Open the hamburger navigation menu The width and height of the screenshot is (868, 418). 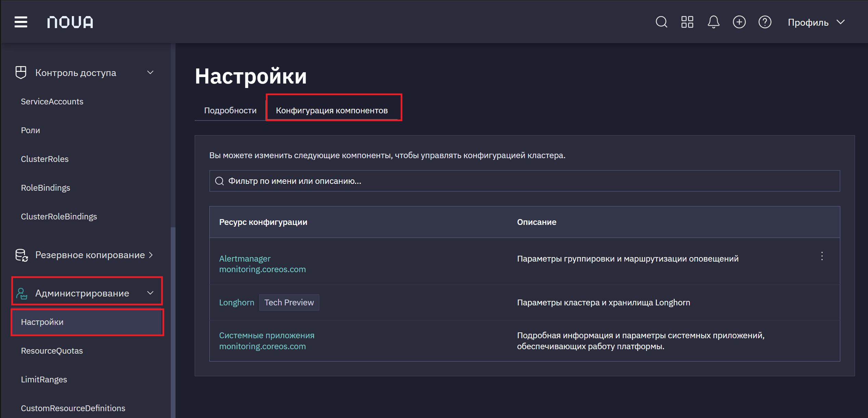tap(21, 22)
